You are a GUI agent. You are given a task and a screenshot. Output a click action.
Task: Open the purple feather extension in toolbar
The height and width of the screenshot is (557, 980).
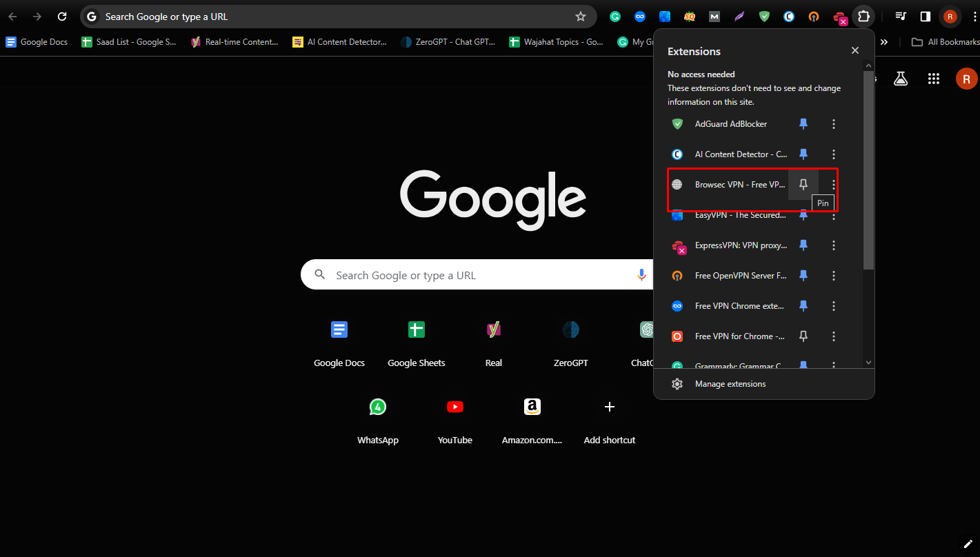(x=739, y=17)
